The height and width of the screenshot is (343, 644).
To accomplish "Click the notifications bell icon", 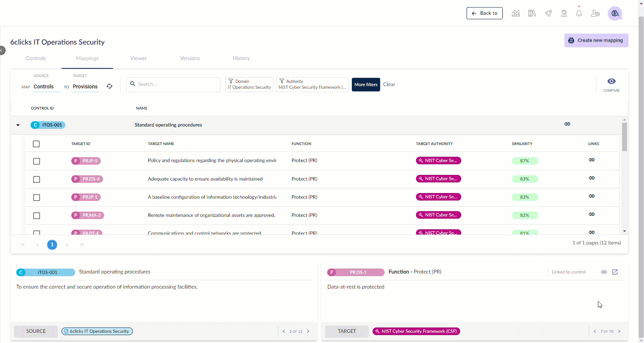I will (579, 13).
